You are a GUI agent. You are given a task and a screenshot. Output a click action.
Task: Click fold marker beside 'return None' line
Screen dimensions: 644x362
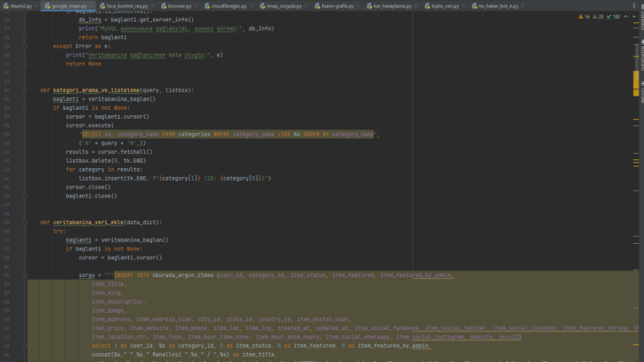click(x=25, y=64)
